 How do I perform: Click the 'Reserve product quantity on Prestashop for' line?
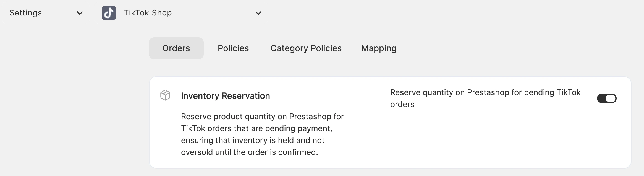click(262, 117)
